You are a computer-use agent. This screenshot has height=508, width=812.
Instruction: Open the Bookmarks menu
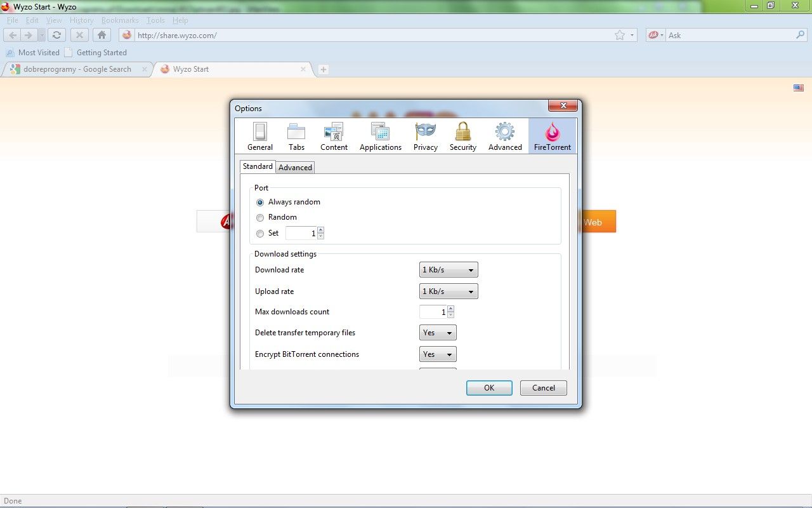(x=120, y=20)
